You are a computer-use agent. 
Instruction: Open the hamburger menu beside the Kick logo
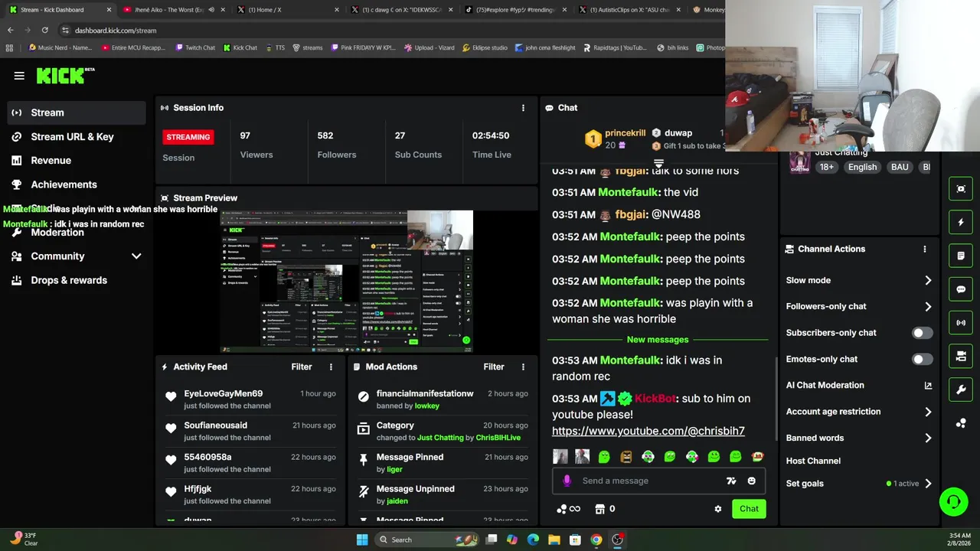coord(19,76)
